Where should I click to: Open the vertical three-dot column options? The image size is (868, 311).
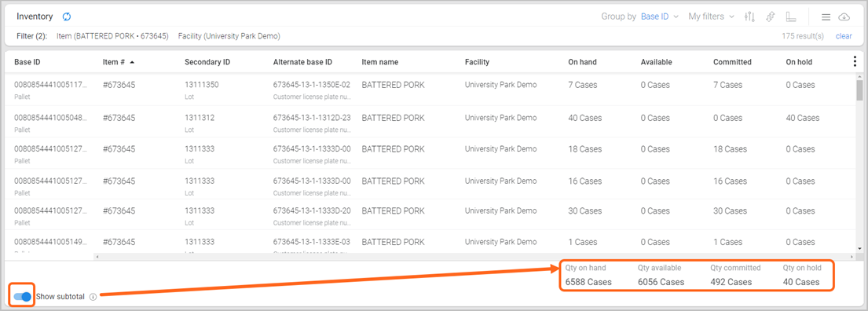(855, 62)
